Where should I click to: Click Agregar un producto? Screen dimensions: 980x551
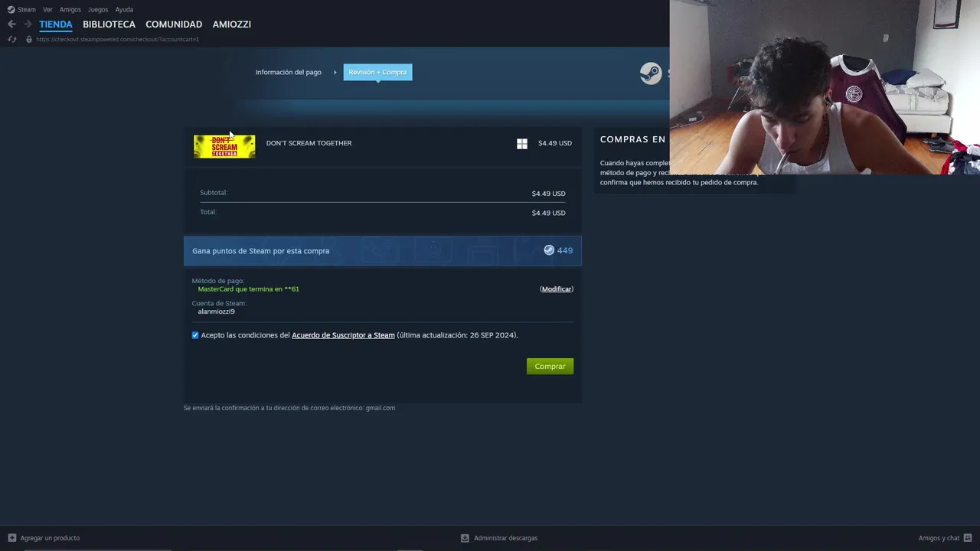tap(50, 538)
